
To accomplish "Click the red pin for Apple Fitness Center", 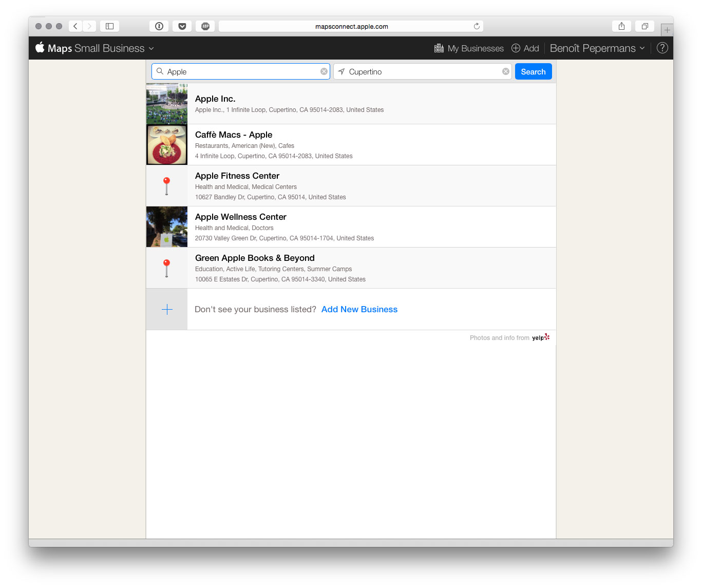I will [x=166, y=186].
